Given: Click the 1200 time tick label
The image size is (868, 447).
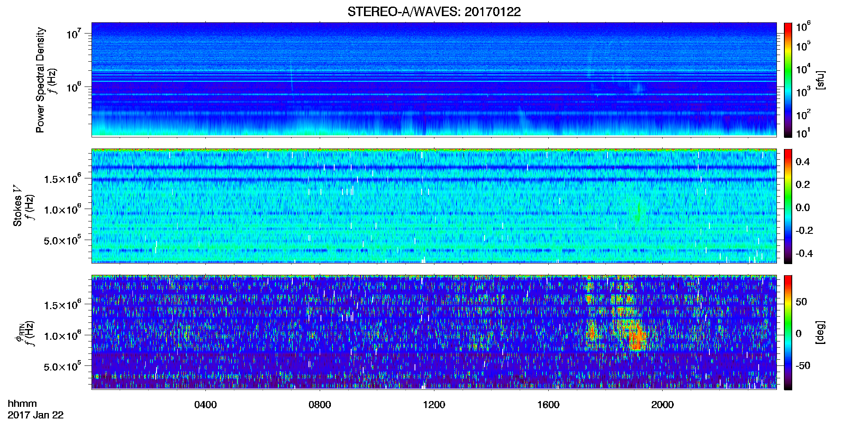Looking at the screenshot, I should point(434,405).
